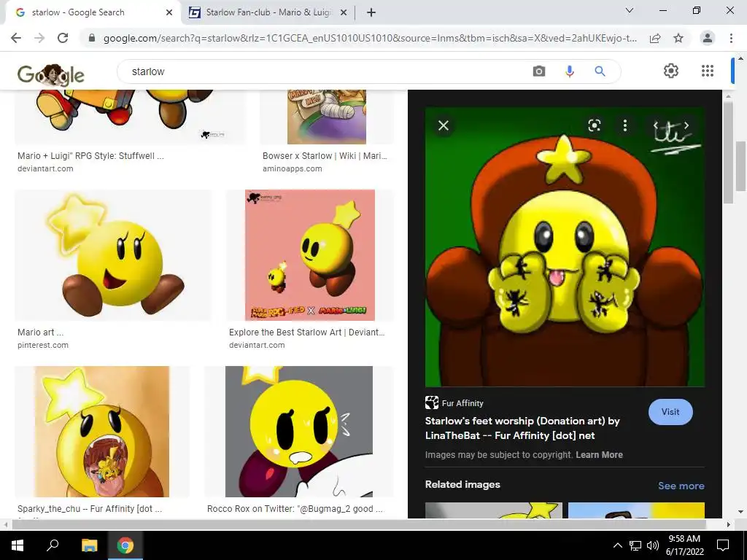Select the starlow Google Search tab

pyautogui.click(x=93, y=13)
